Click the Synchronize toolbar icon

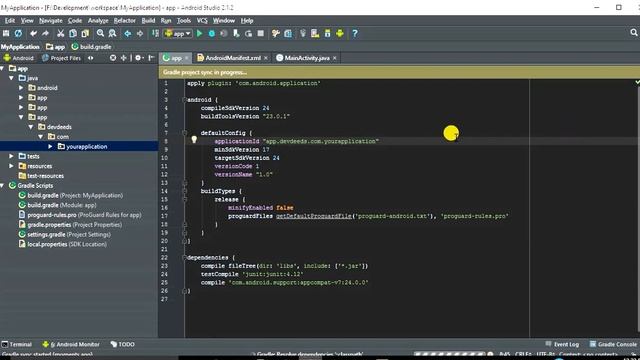pyautogui.click(x=18, y=33)
